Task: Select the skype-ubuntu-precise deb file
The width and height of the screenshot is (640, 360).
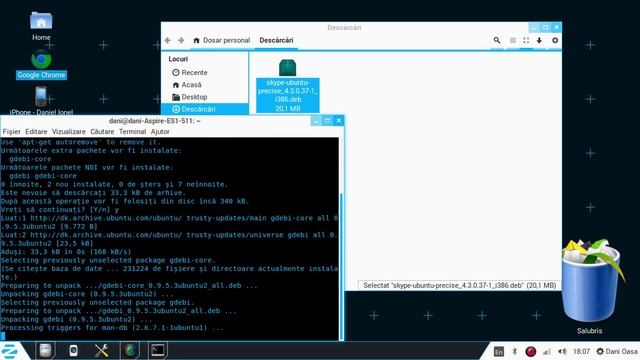Action: point(288,86)
